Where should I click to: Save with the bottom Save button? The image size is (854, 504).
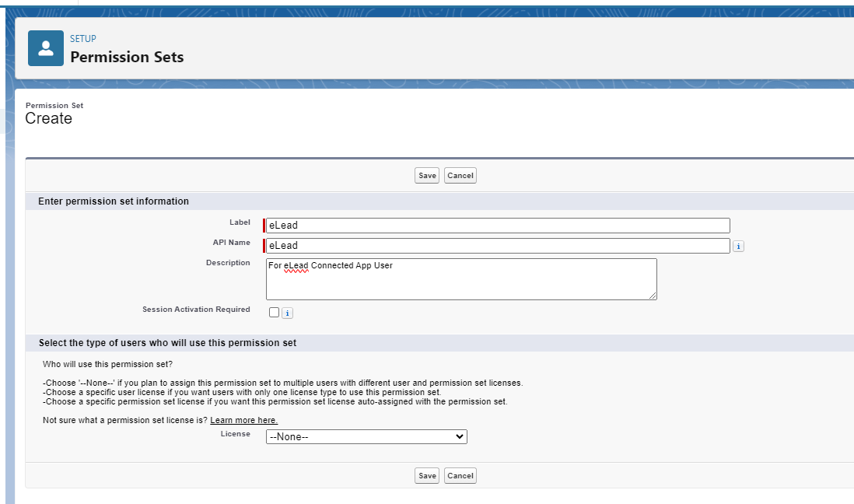pos(426,475)
